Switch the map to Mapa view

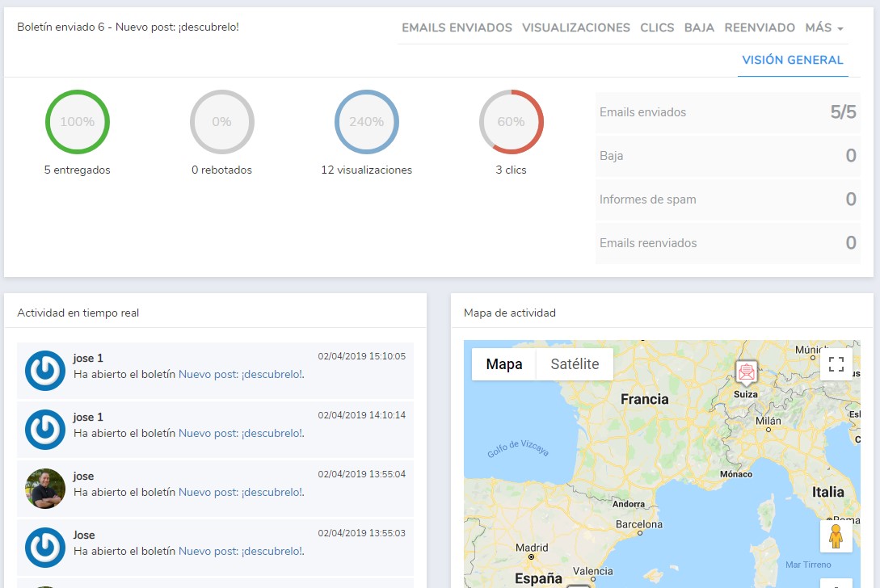(x=504, y=364)
